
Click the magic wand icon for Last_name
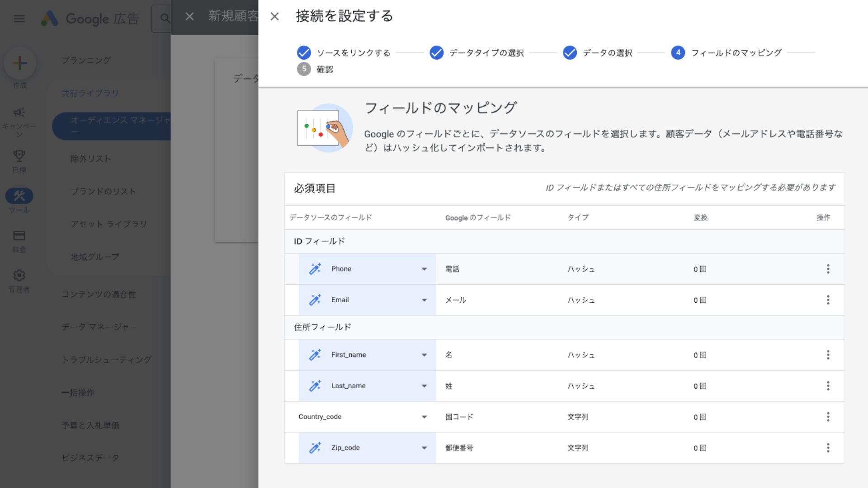click(x=315, y=385)
